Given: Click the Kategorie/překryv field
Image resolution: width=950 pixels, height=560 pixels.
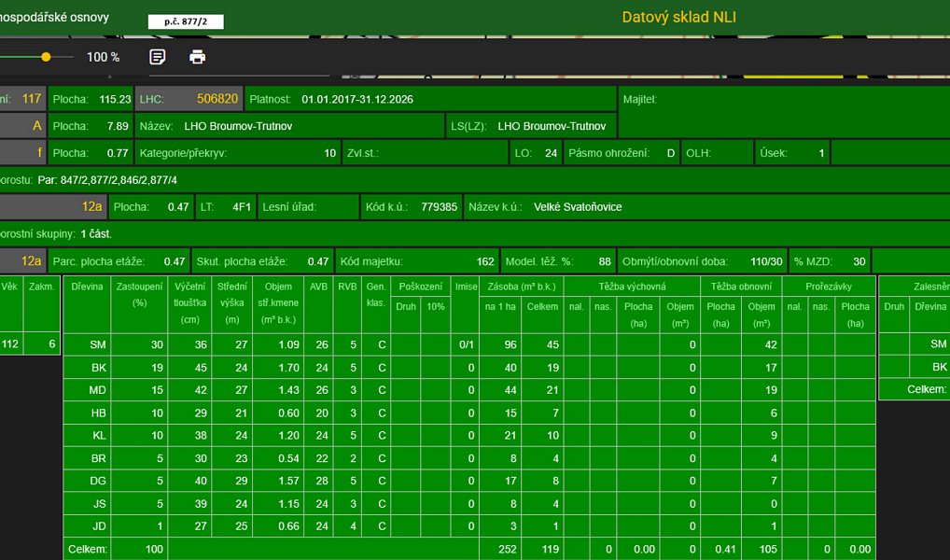Looking at the screenshot, I should point(237,153).
